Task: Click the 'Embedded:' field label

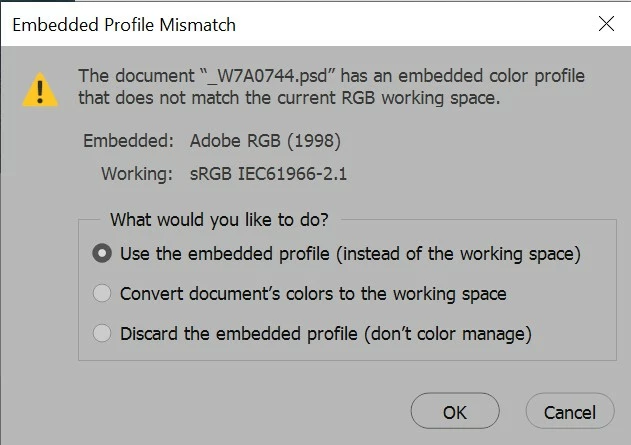Action: 128,140
